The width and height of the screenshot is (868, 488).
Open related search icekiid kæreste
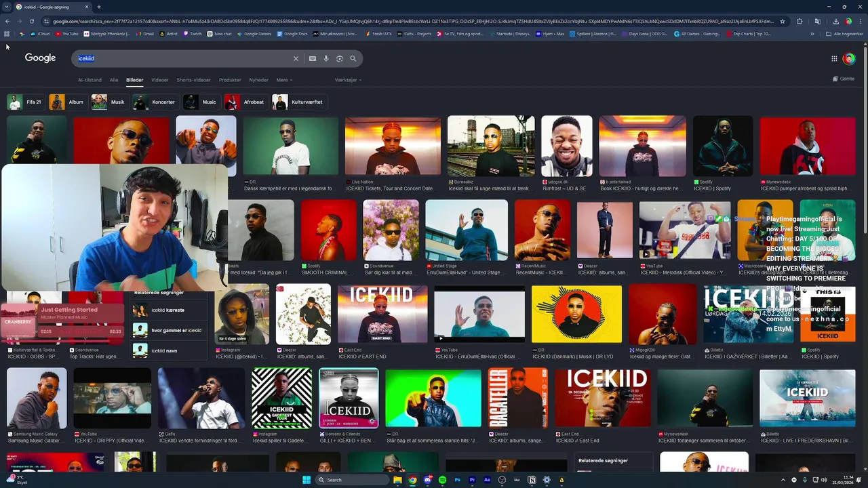(168, 310)
